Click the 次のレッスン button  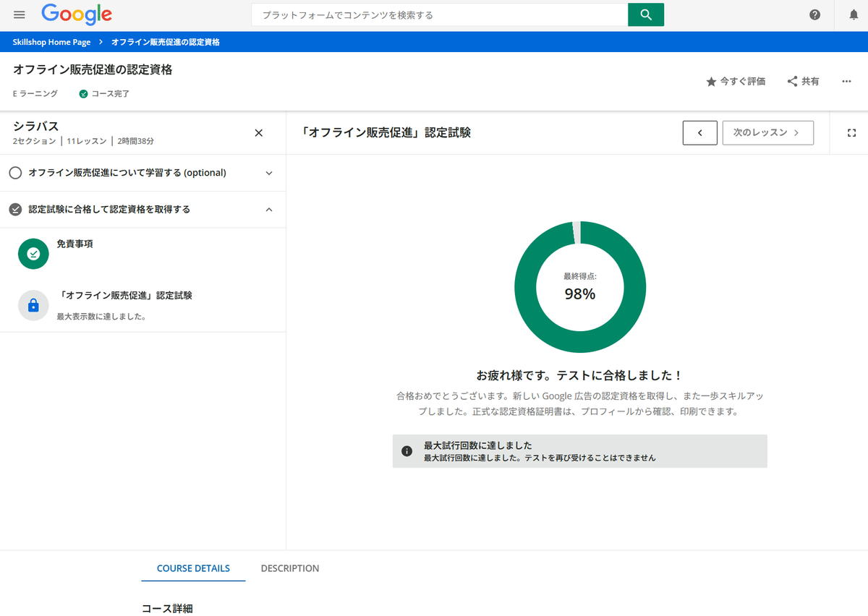click(767, 132)
